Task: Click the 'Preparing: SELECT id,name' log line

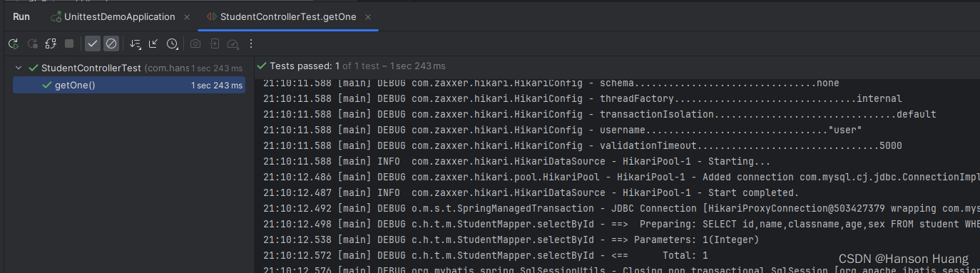Action: tap(621, 224)
